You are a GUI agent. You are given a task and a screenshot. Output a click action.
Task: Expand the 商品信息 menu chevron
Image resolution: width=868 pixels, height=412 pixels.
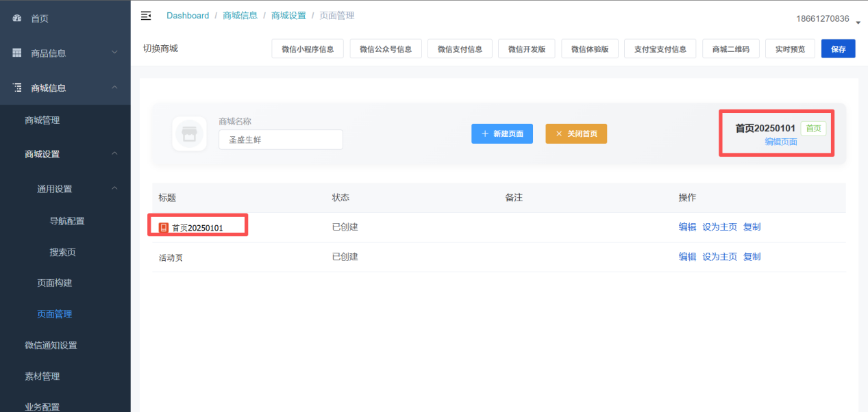[114, 53]
